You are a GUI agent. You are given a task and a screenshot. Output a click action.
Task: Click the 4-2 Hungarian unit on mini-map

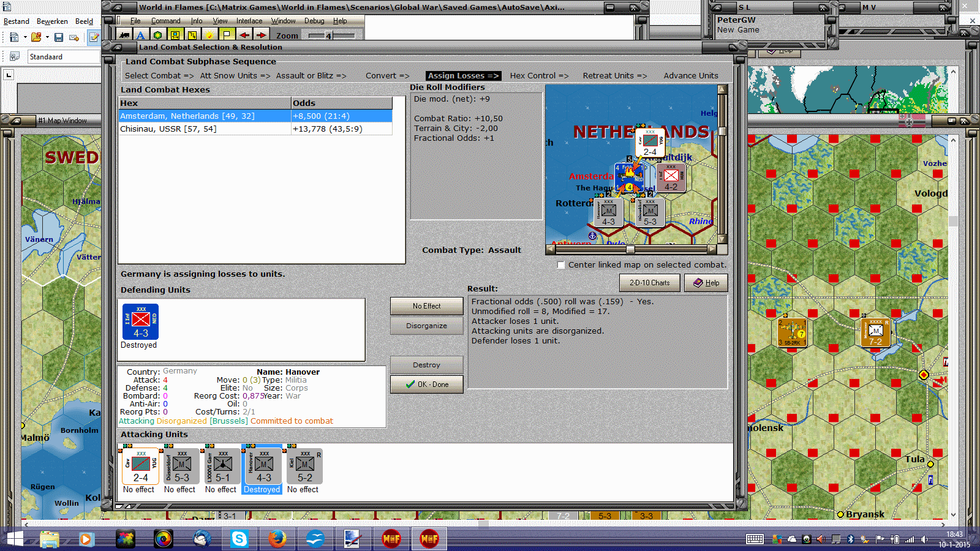671,178
